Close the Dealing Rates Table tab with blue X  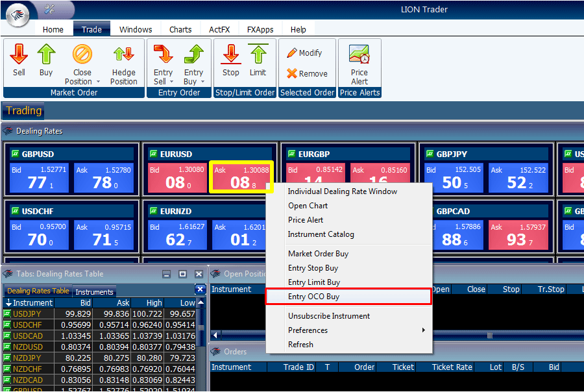(x=200, y=289)
